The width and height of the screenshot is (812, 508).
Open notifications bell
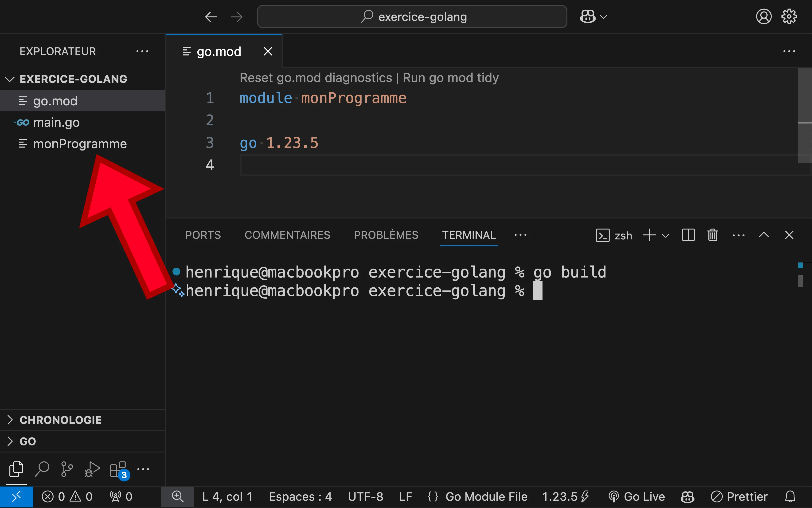790,496
